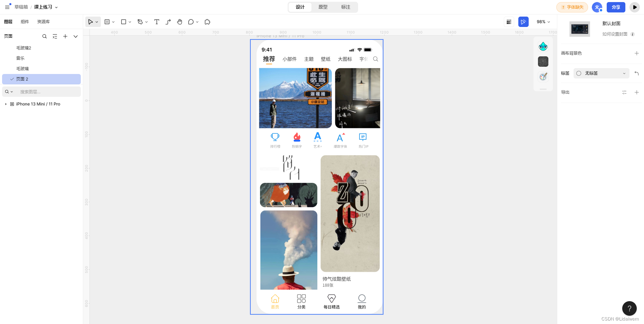Go to 草稿箱 breadcrumb
Image resolution: width=644 pixels, height=324 pixels.
tap(21, 7)
